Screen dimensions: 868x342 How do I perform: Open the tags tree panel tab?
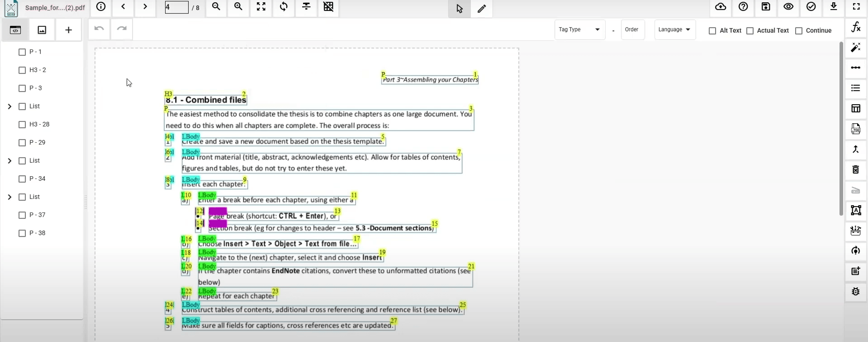click(x=15, y=30)
